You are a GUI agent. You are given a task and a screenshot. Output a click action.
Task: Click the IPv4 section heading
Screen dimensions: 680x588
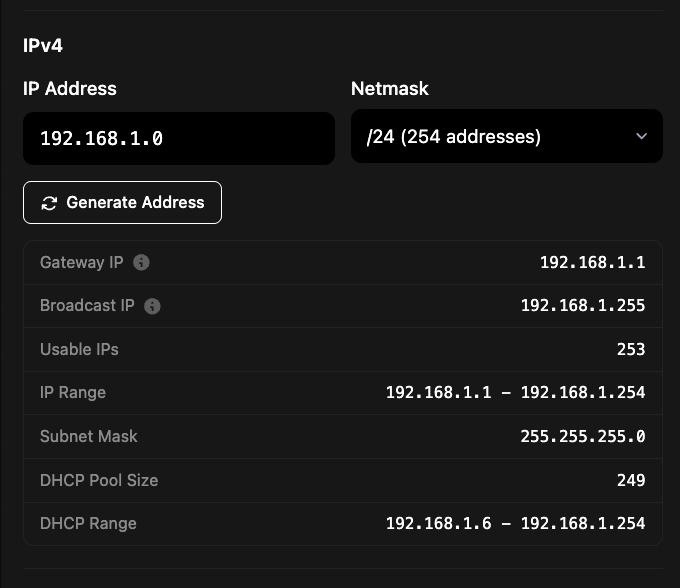(x=43, y=46)
